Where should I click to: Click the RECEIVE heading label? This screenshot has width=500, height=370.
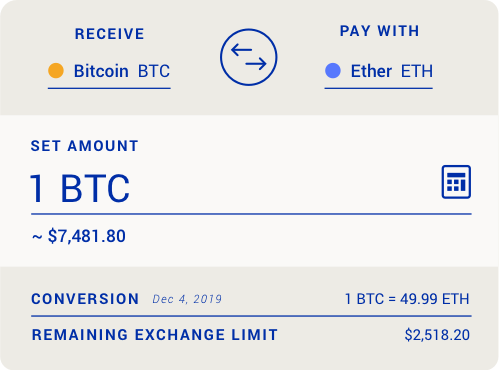tap(109, 34)
